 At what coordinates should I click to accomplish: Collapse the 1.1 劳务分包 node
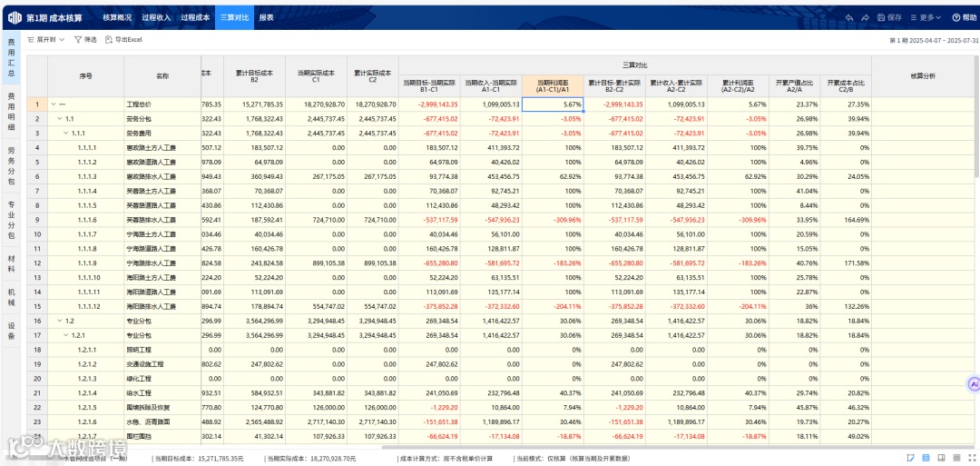60,118
